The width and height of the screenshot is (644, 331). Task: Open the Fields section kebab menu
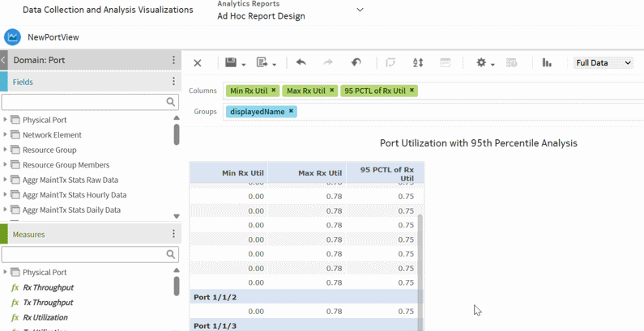[x=173, y=82]
